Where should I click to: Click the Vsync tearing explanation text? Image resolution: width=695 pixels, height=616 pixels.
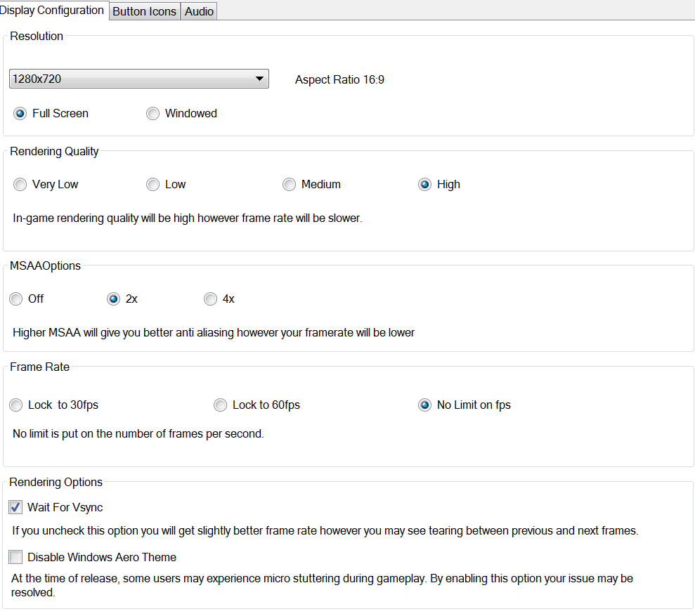click(325, 530)
